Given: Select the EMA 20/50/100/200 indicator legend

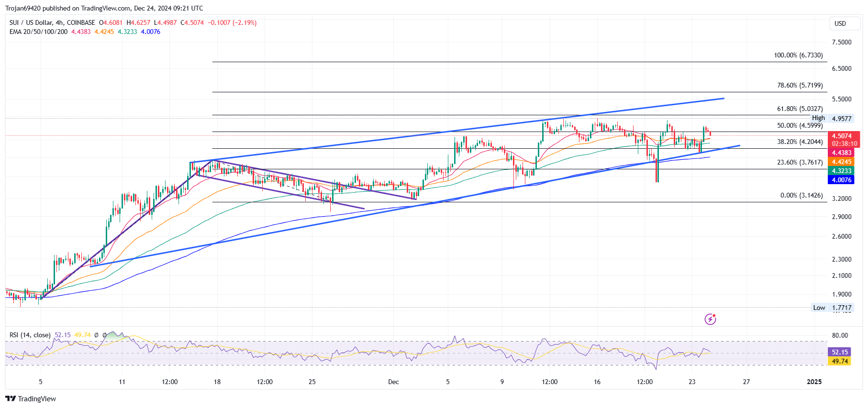Looking at the screenshot, I should tap(38, 32).
